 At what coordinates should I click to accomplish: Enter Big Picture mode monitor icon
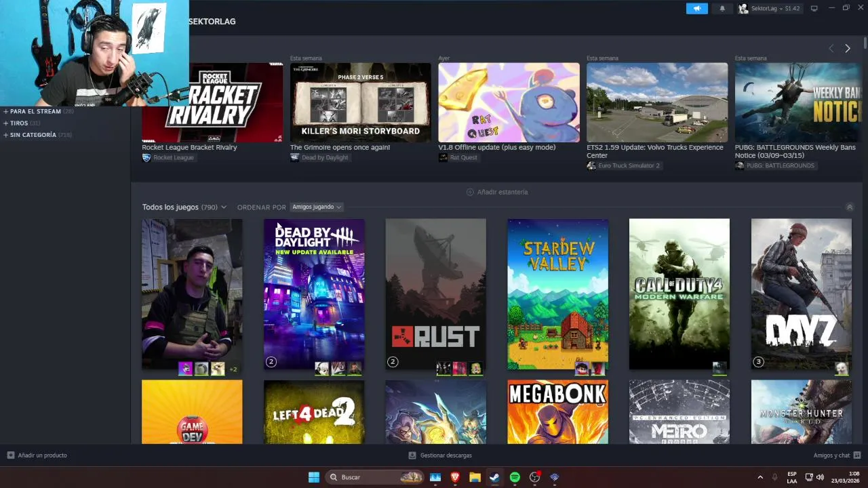coord(814,8)
